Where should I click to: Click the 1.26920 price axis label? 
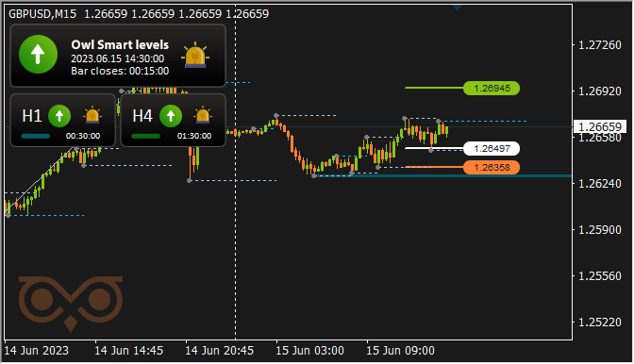600,91
